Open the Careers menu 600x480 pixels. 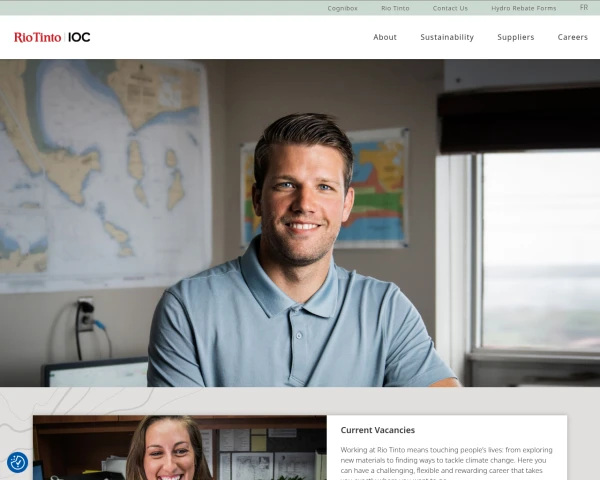[x=572, y=37]
